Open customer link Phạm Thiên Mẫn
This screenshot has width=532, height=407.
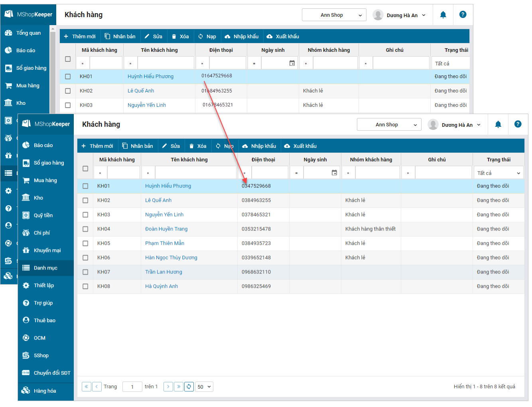click(x=165, y=243)
